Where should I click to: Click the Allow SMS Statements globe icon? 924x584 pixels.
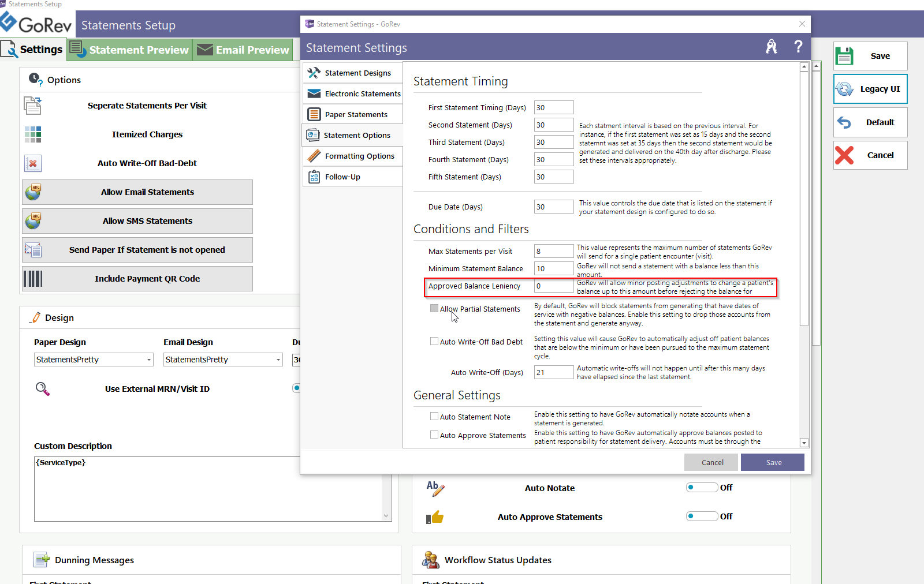pyautogui.click(x=33, y=221)
